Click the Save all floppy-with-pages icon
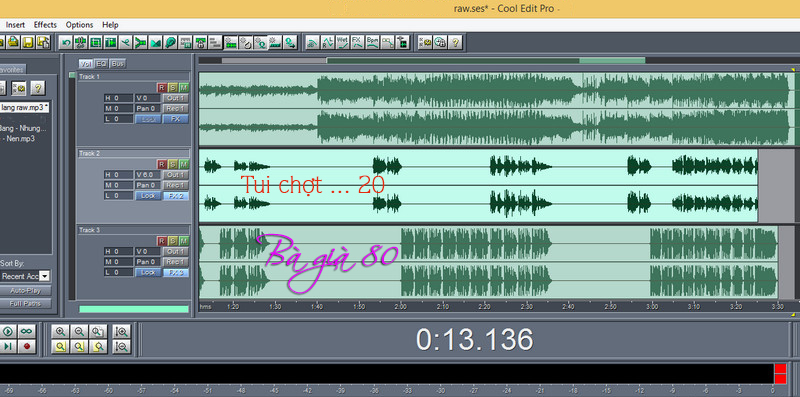This screenshot has width=800, height=397. tap(44, 42)
